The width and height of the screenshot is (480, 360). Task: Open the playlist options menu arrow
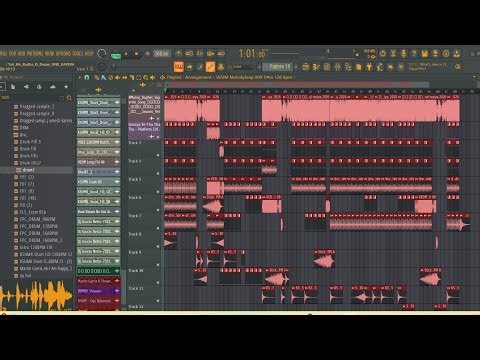click(x=80, y=77)
